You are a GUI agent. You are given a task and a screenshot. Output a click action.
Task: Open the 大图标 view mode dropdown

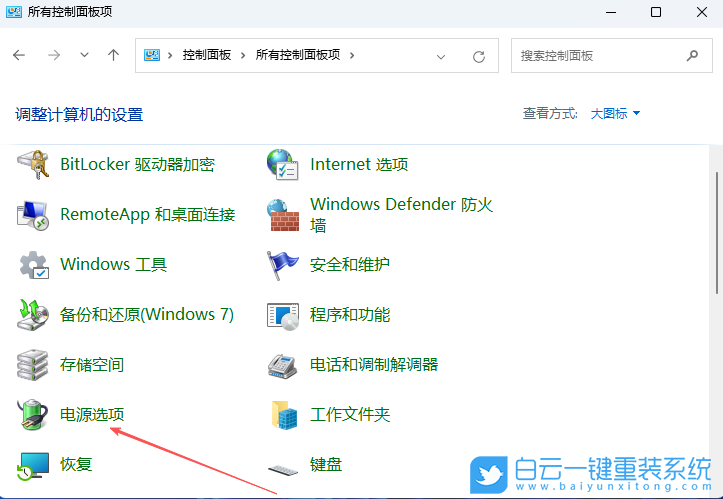point(615,113)
